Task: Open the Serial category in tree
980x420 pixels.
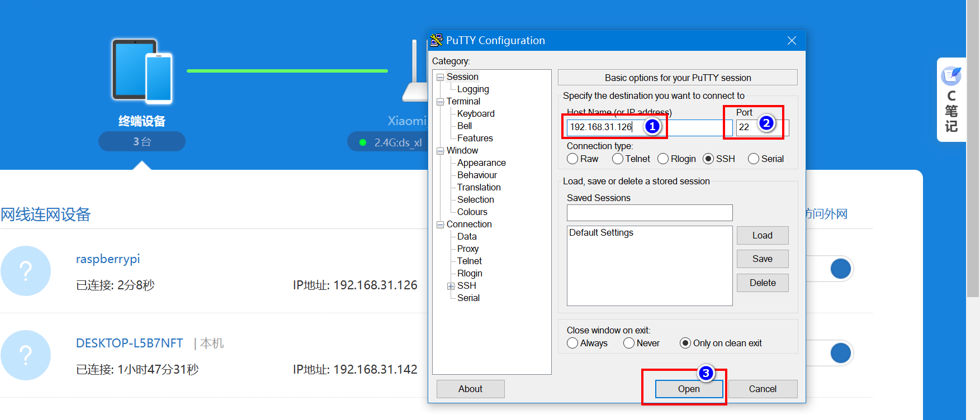Action: coord(468,298)
